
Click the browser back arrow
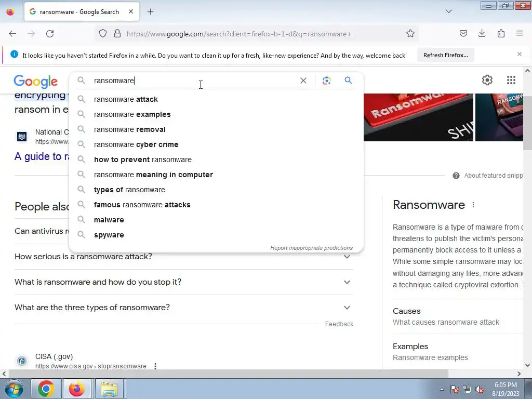tap(12, 34)
